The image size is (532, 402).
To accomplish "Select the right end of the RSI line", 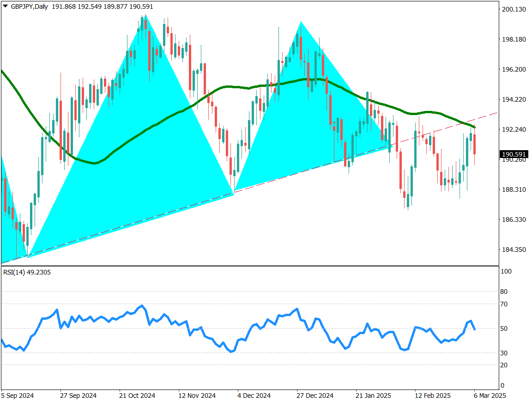I will 475,329.
